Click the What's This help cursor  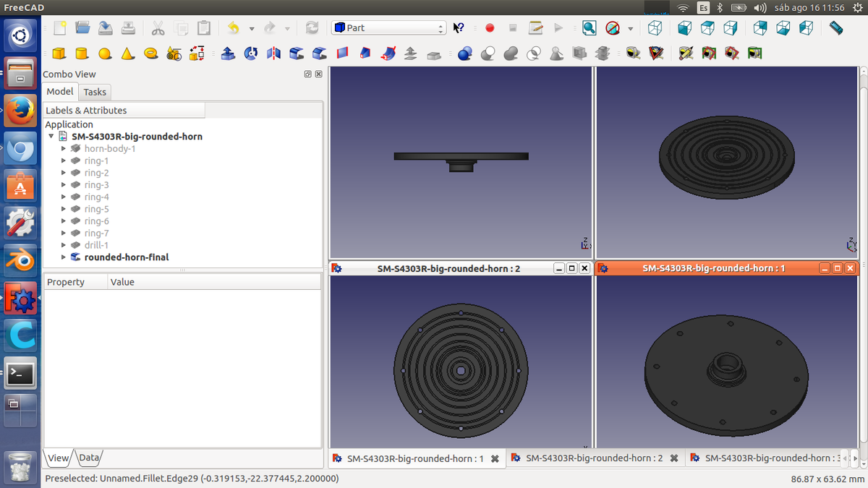click(x=459, y=28)
